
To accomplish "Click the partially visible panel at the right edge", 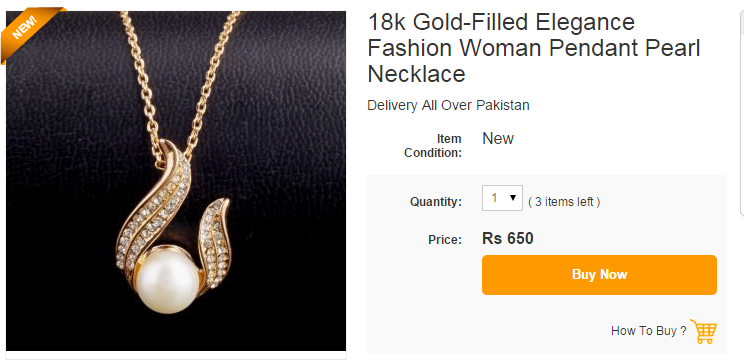I will 742,109.
